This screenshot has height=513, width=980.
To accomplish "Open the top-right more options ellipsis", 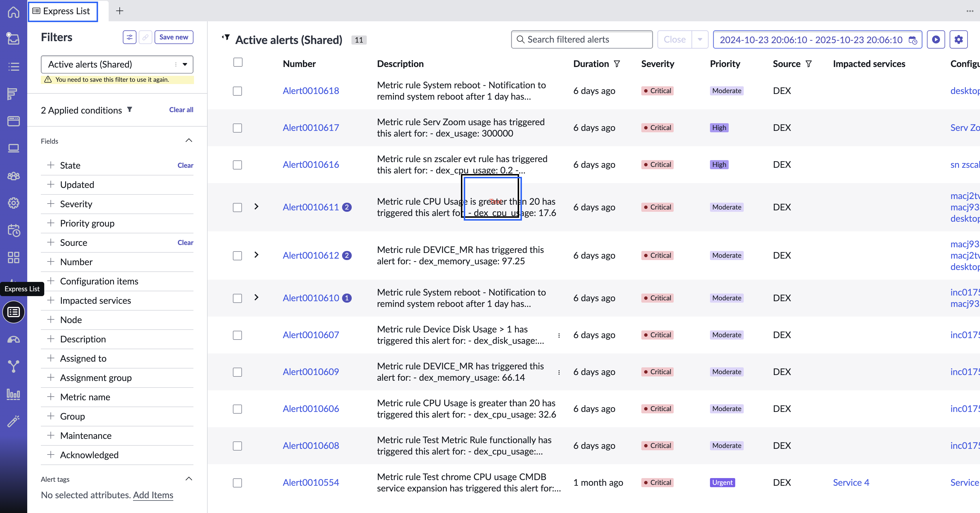I will (970, 11).
